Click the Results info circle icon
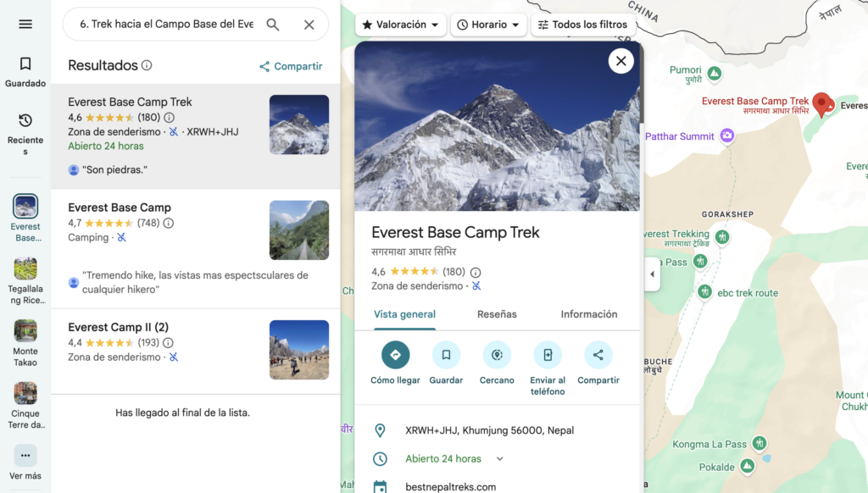The height and width of the screenshot is (493, 868). [x=147, y=65]
